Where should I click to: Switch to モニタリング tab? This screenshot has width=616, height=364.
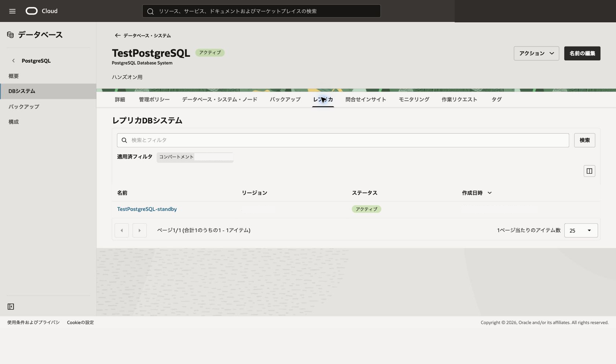(414, 100)
